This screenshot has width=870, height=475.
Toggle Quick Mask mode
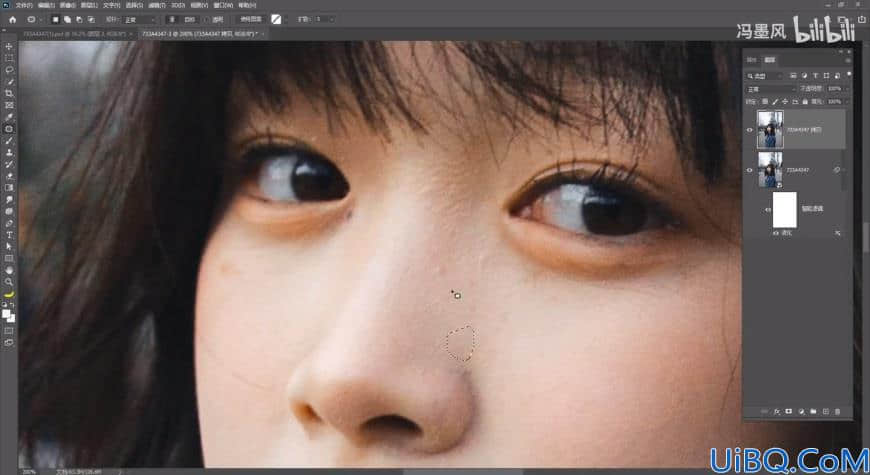pyautogui.click(x=9, y=331)
